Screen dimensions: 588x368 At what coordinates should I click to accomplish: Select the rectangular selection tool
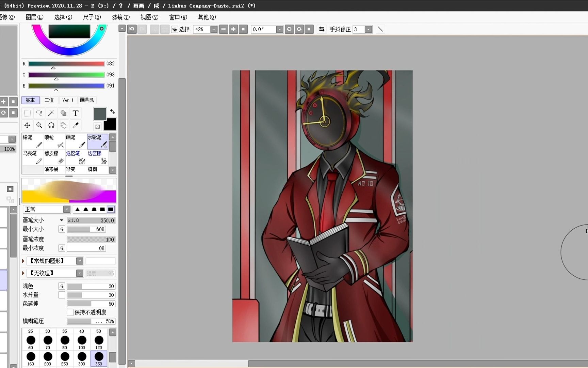pyautogui.click(x=27, y=113)
